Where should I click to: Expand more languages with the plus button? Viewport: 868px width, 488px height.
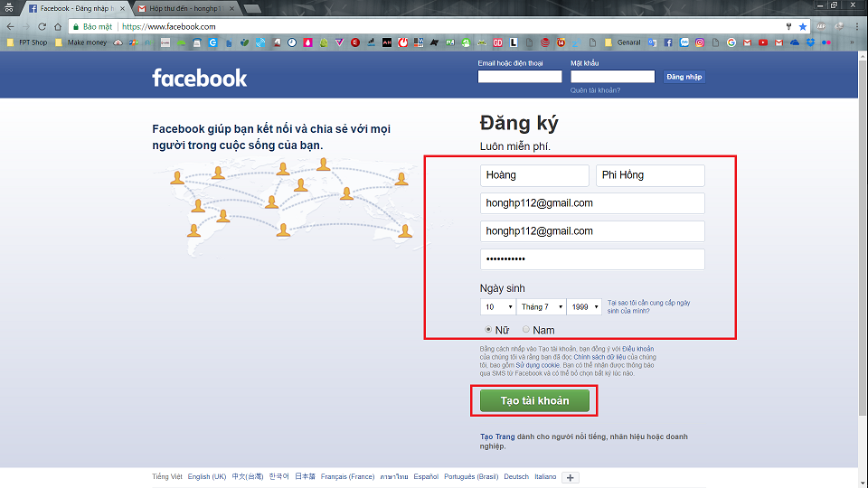[571, 477]
